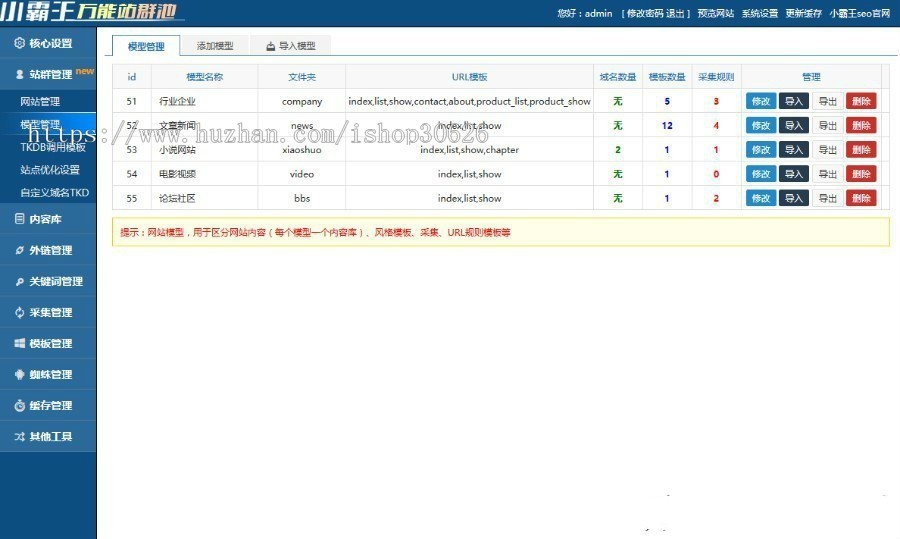The height and width of the screenshot is (539, 900).
Task: Collapse the 站群管理 sidebar section
Action: click(48, 74)
